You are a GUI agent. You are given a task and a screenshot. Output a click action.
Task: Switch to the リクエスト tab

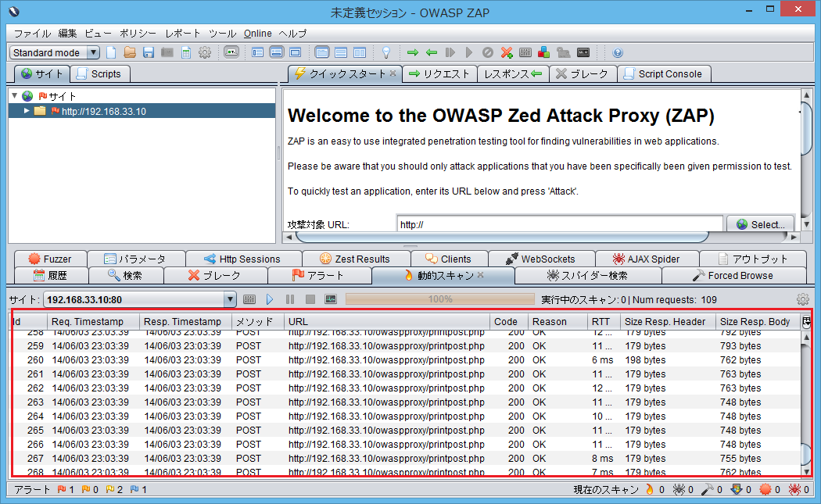439,73
